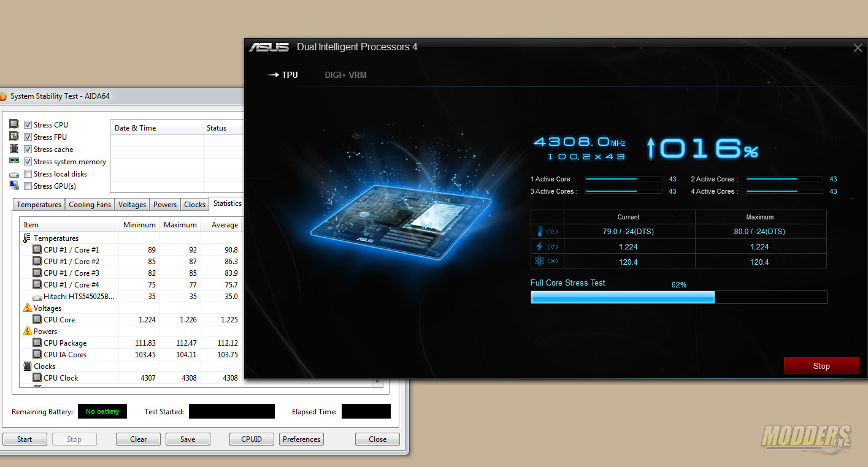Click the FPU icon beside Stress FPU
Screen dimensions: 868x467
tap(14, 137)
